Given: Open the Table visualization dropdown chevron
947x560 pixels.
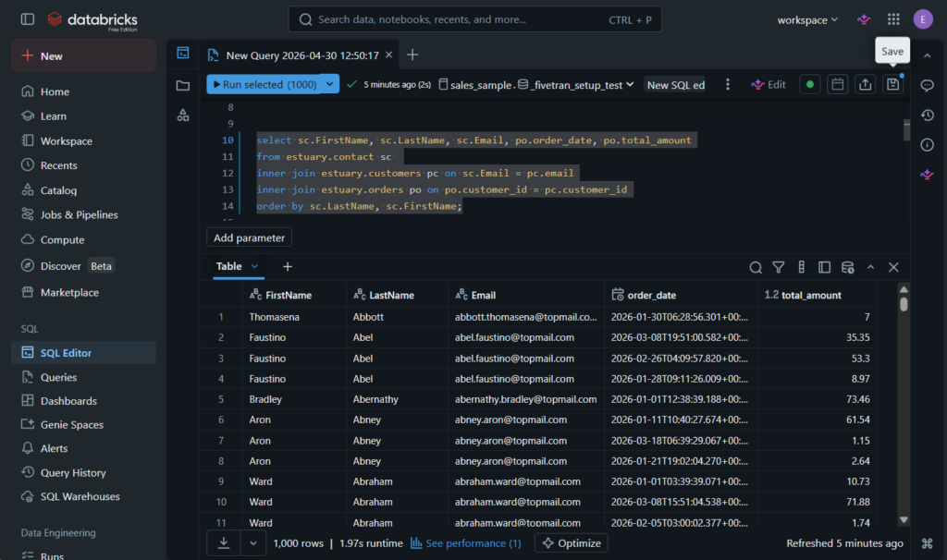Looking at the screenshot, I should [x=255, y=266].
